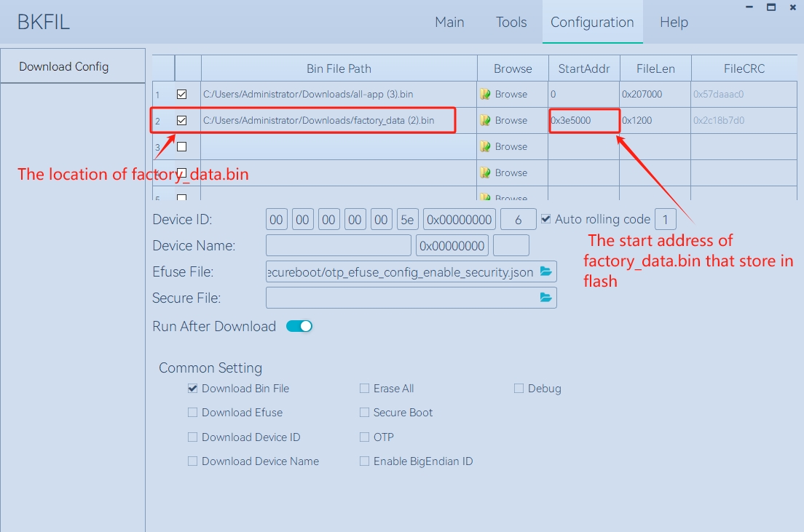This screenshot has height=532, width=804.
Task: Check the Secure Boot option
Action: pos(364,413)
